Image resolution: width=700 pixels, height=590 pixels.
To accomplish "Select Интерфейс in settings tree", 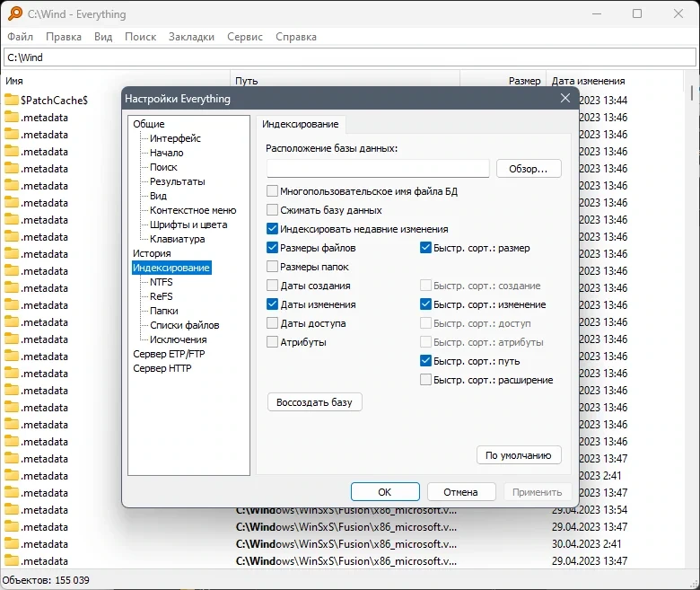I will click(175, 138).
